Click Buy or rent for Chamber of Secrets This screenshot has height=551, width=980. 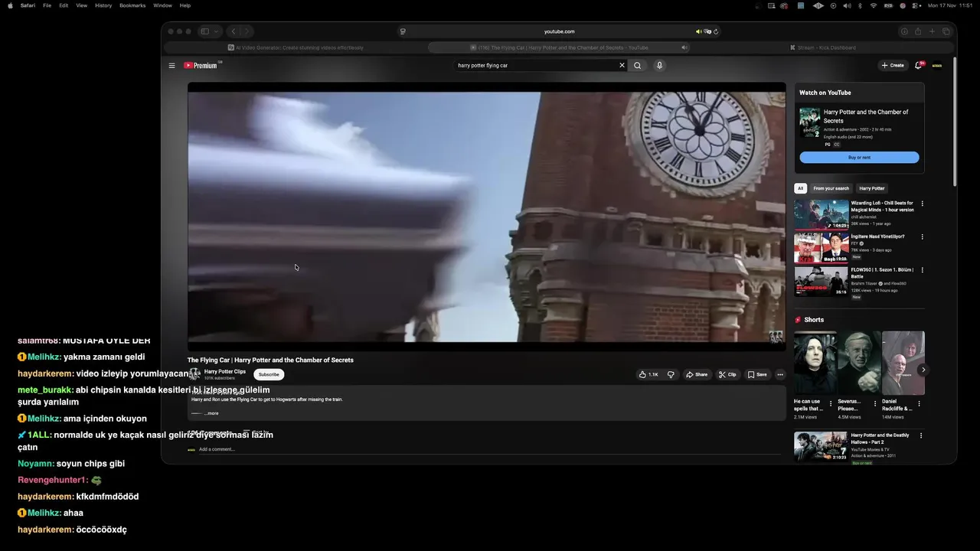(859, 158)
